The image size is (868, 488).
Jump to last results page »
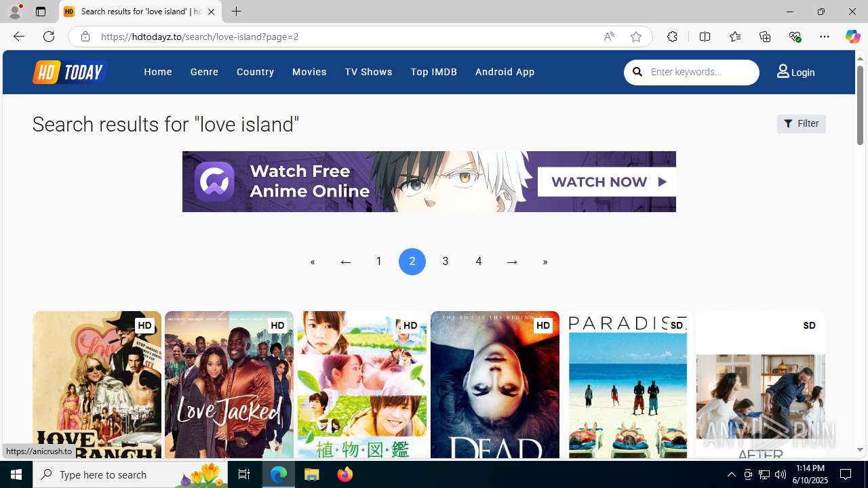[x=545, y=262]
